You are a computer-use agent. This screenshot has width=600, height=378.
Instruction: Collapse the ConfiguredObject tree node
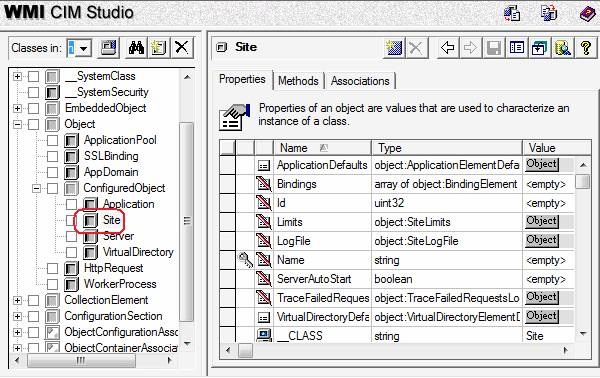(x=36, y=188)
